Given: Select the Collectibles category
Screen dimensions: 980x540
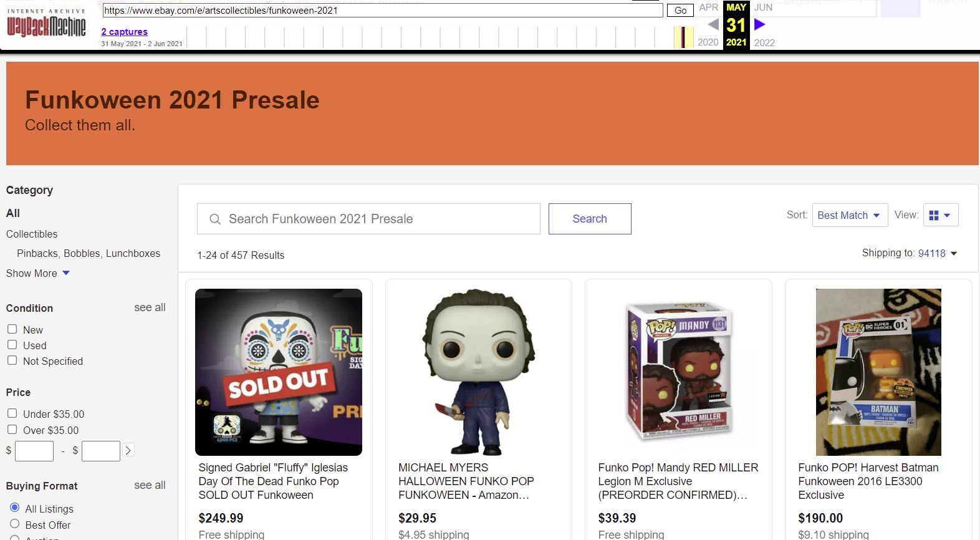Looking at the screenshot, I should tap(32, 234).
